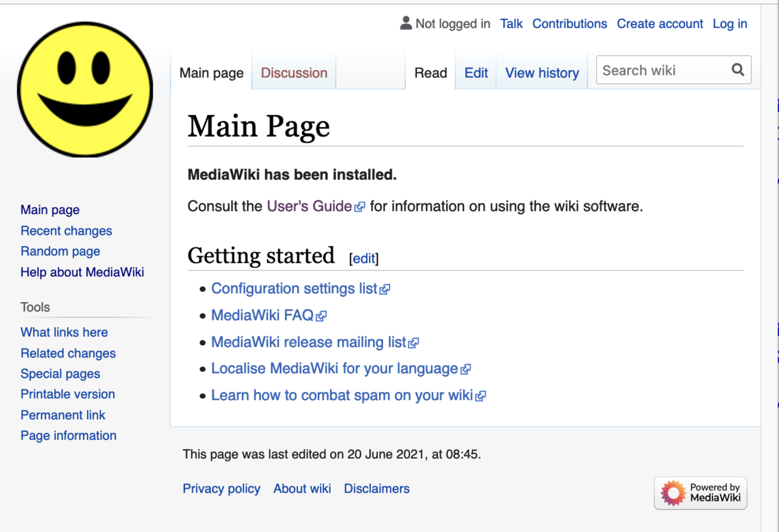Screen dimensions: 779x532
Task: Open What links here tool
Action: (64, 332)
